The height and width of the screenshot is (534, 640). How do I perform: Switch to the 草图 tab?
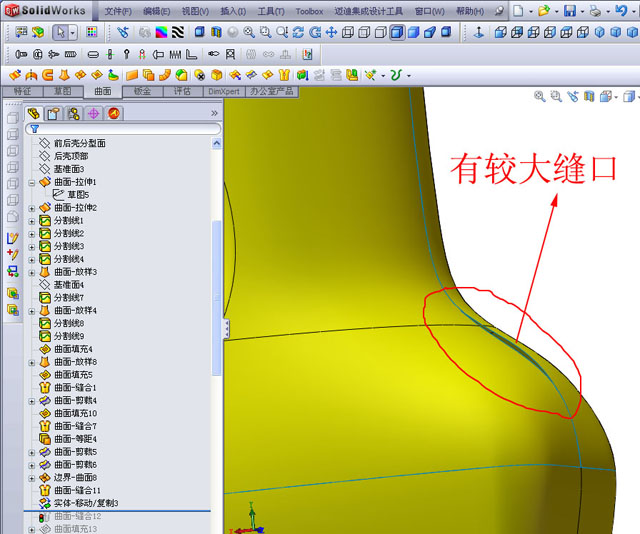[x=63, y=91]
